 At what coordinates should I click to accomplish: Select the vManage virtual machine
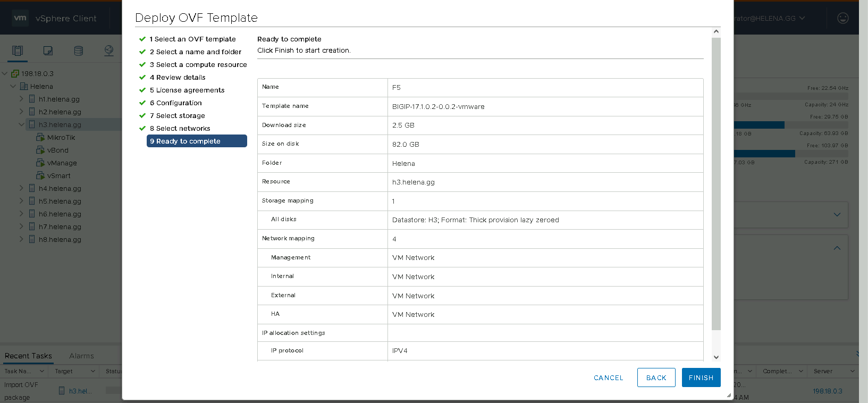[x=62, y=163]
